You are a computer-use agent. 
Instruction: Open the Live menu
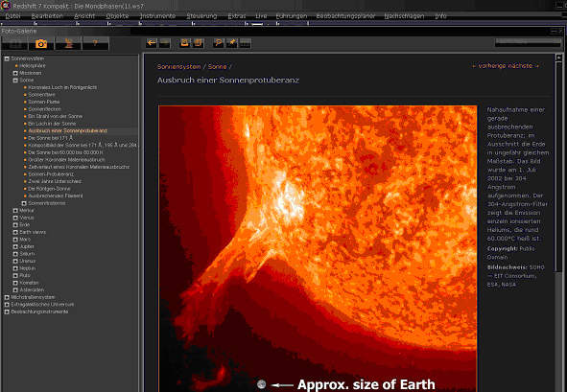coord(261,16)
